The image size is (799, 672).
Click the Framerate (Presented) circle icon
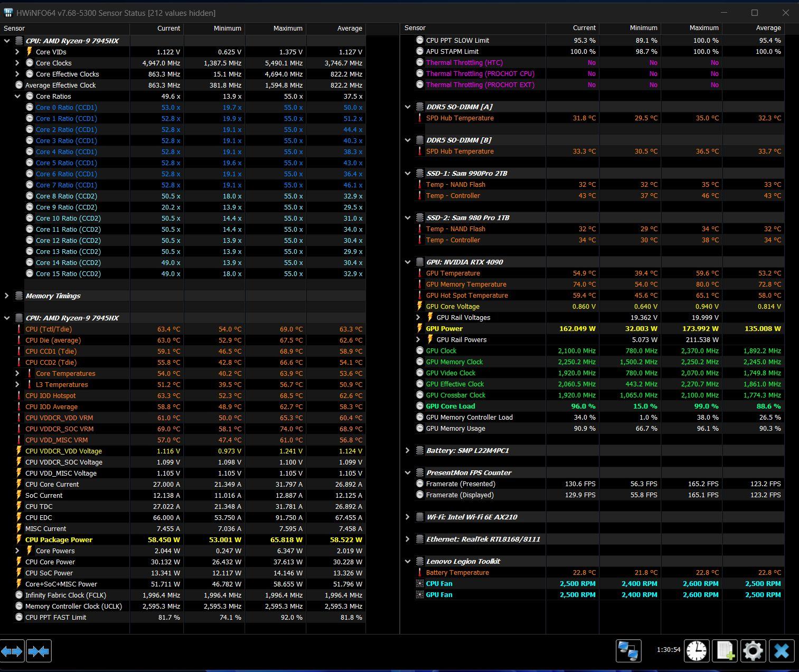point(420,484)
